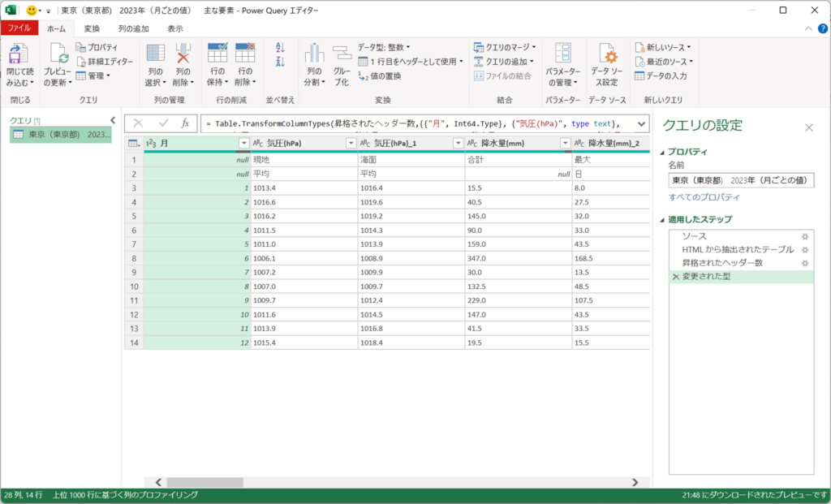Click the Group By (グループ化) icon
This screenshot has height=504, width=831.
[342, 53]
